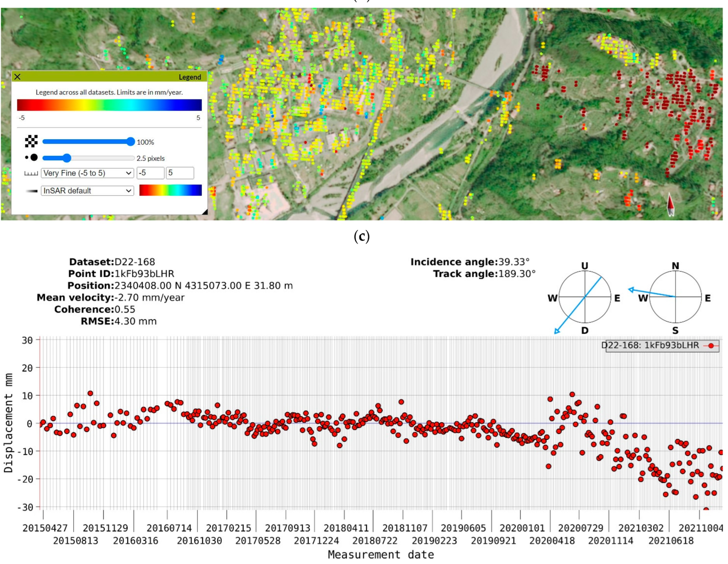Click the checkerboard opacity icon
The image size is (728, 564).
(x=31, y=141)
